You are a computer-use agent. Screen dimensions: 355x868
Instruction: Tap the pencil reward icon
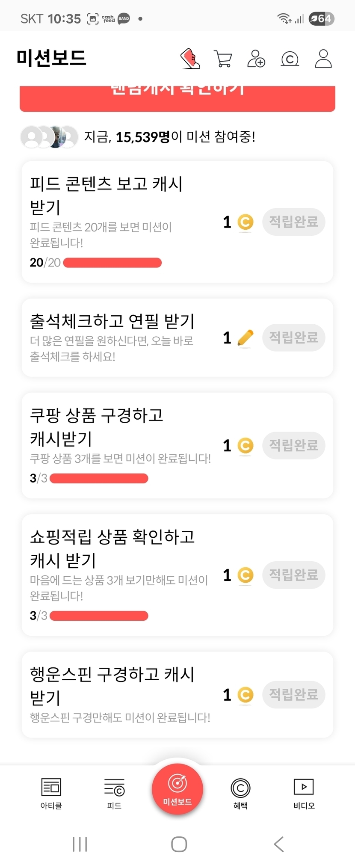click(245, 338)
